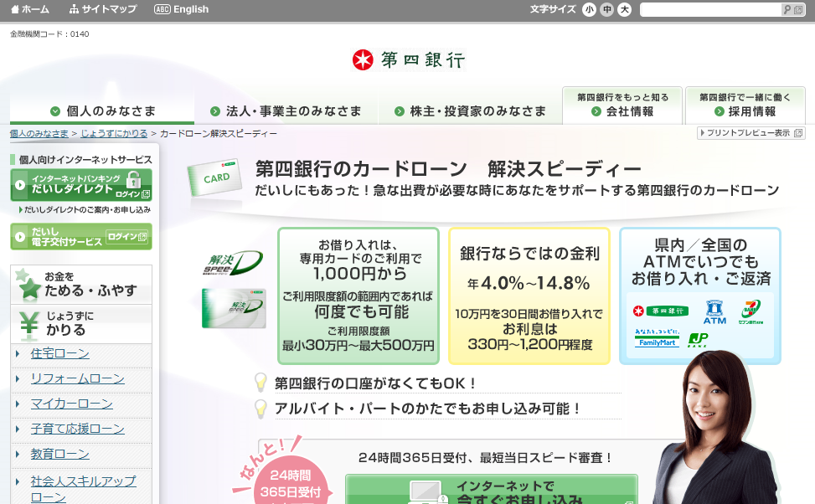Click the 第四銀行 logo at top

(x=408, y=59)
